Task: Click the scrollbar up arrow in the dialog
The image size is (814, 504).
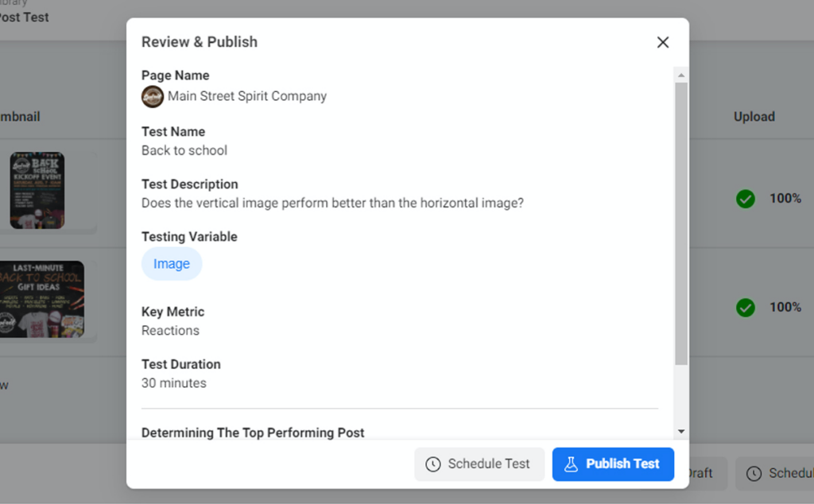Action: tap(680, 74)
